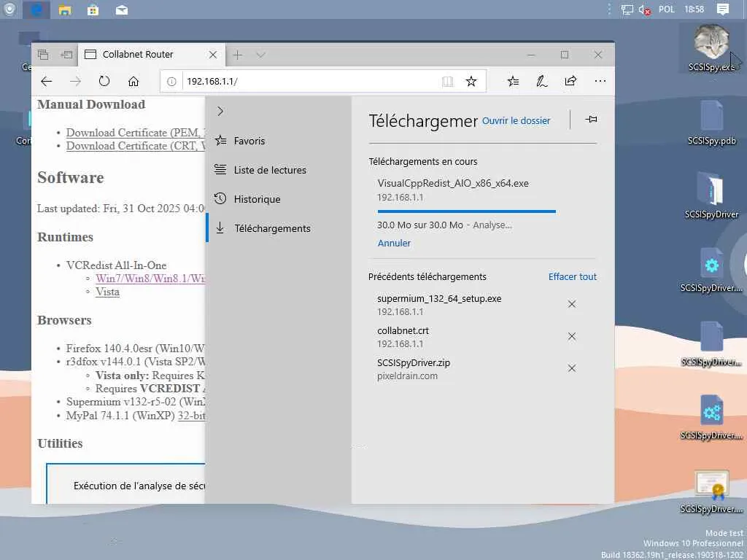
Task: Open a new tab with plus
Action: (x=238, y=55)
